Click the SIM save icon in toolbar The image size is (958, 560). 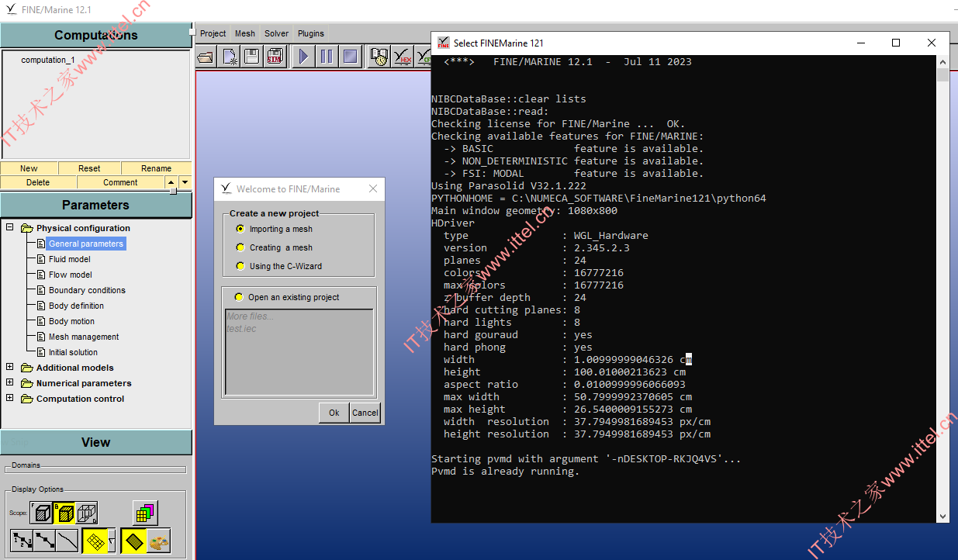(275, 56)
